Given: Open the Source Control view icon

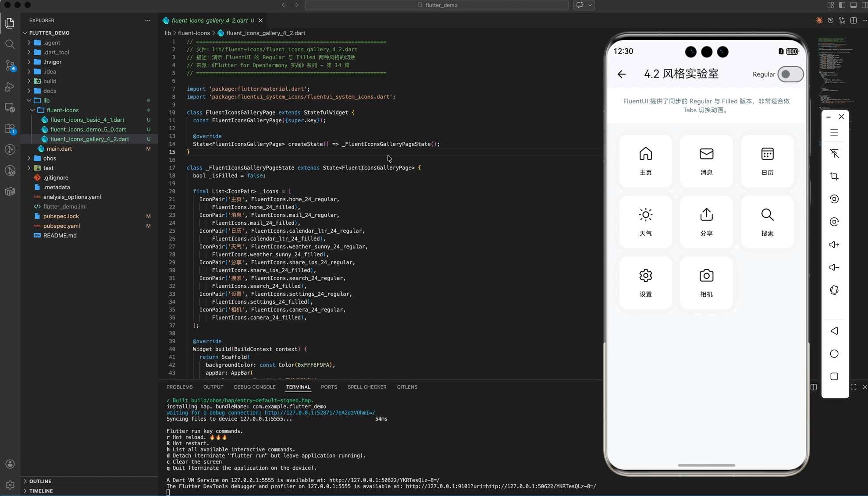Looking at the screenshot, I should click(x=10, y=66).
